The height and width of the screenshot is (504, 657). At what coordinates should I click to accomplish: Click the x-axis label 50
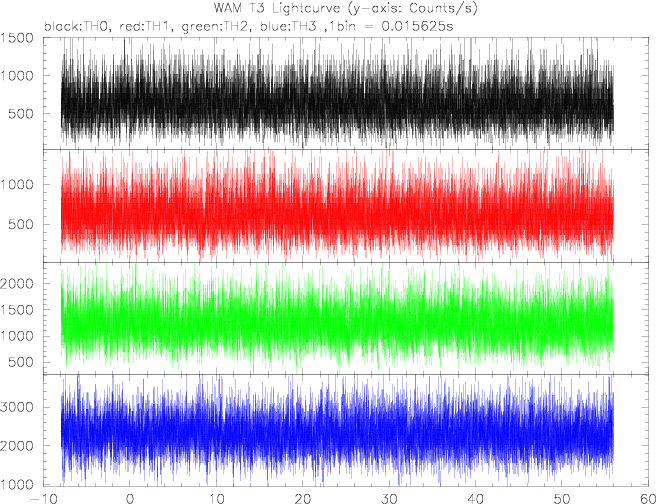[x=562, y=499]
